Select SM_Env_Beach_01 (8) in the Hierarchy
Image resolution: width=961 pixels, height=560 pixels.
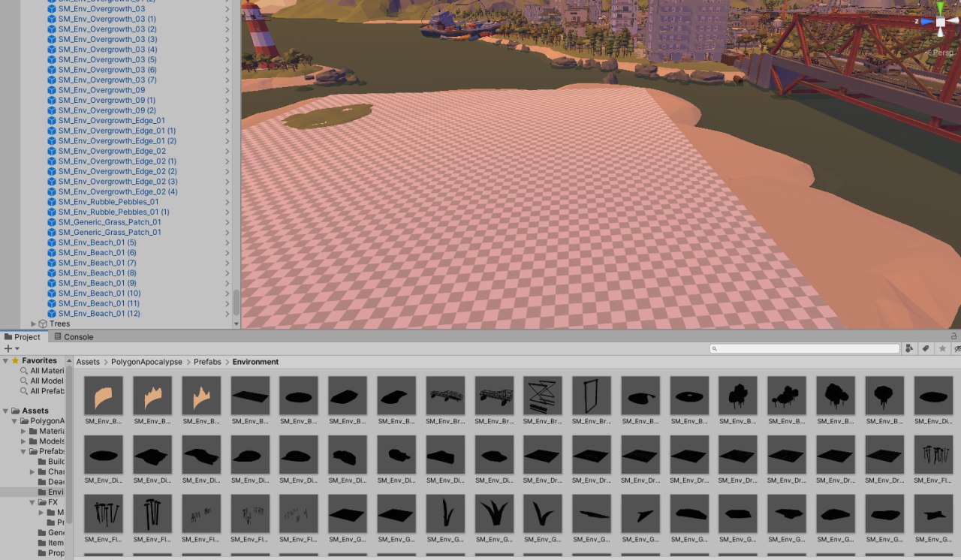[97, 273]
